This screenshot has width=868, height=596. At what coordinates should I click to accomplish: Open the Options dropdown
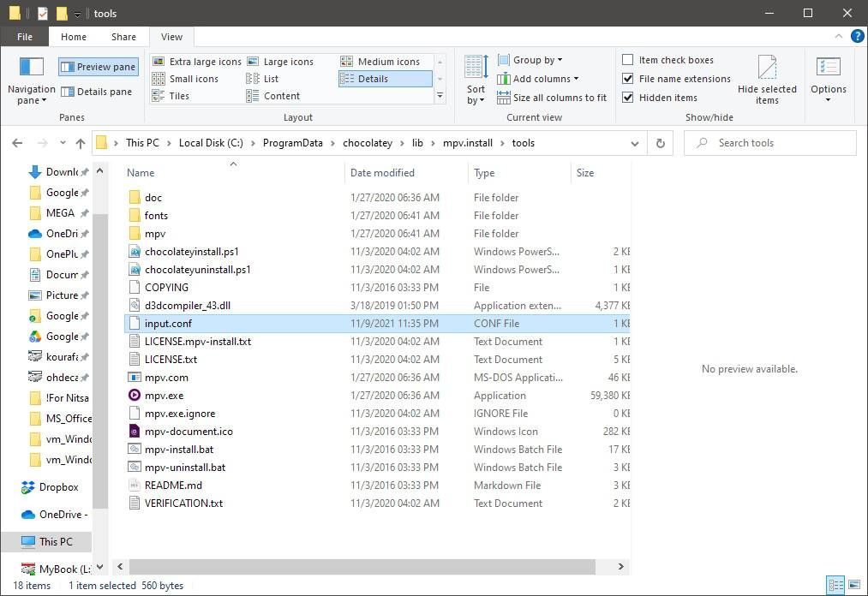pyautogui.click(x=828, y=80)
